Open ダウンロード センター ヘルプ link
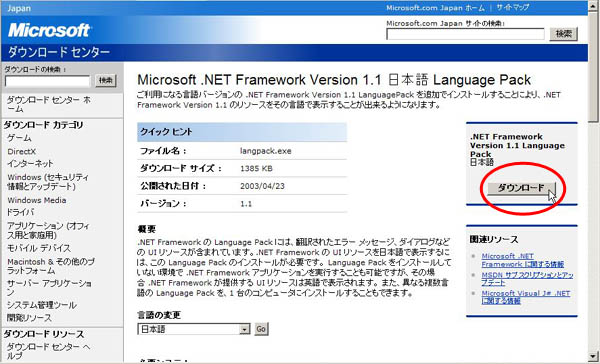 48,351
